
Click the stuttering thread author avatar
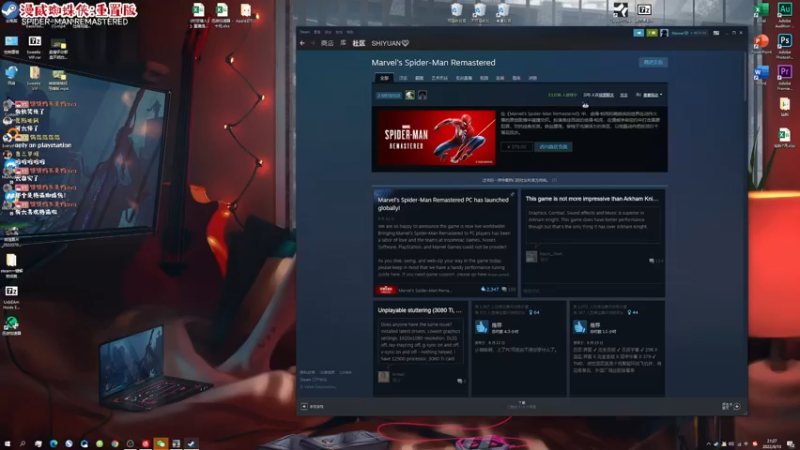pos(384,377)
